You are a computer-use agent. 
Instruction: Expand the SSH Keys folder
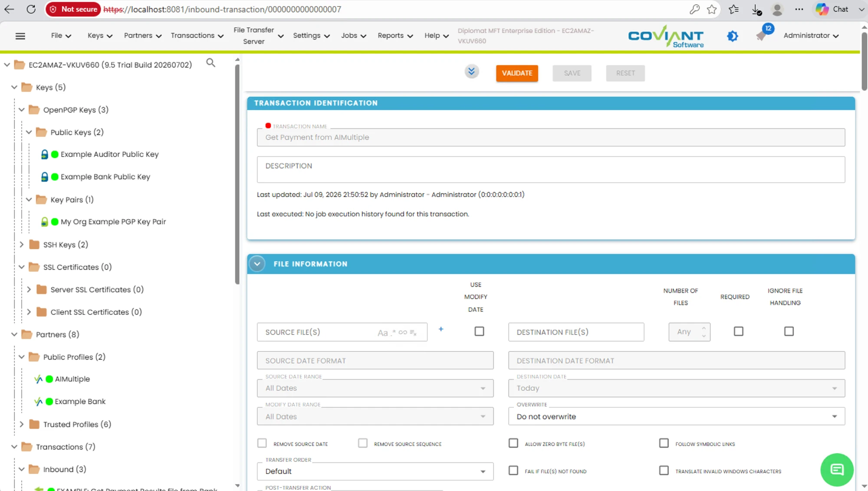pos(22,244)
